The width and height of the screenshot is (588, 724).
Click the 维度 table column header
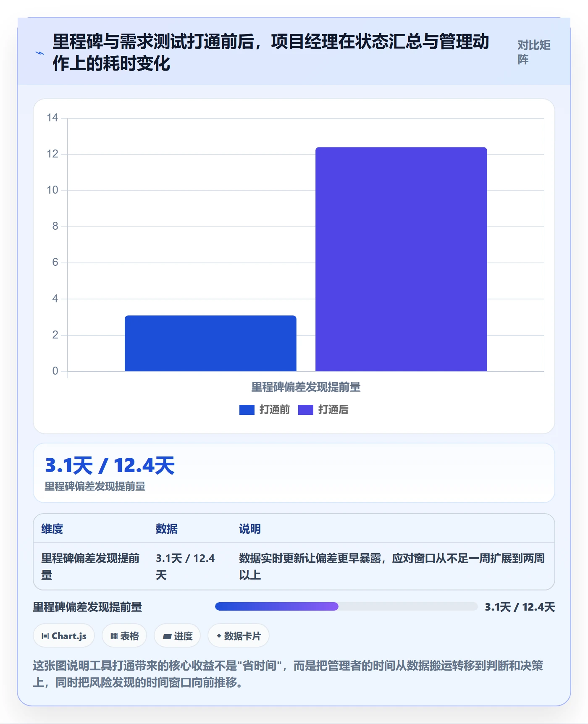pos(52,529)
